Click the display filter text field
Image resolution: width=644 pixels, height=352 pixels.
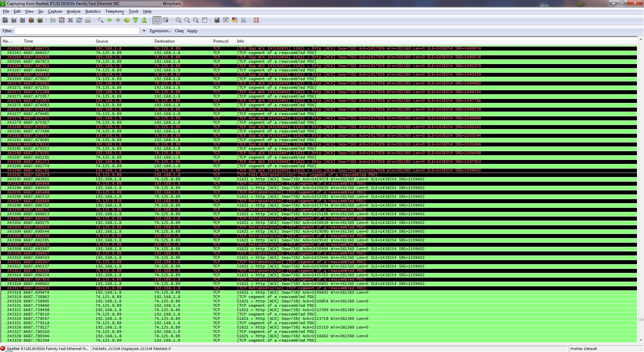click(x=77, y=31)
